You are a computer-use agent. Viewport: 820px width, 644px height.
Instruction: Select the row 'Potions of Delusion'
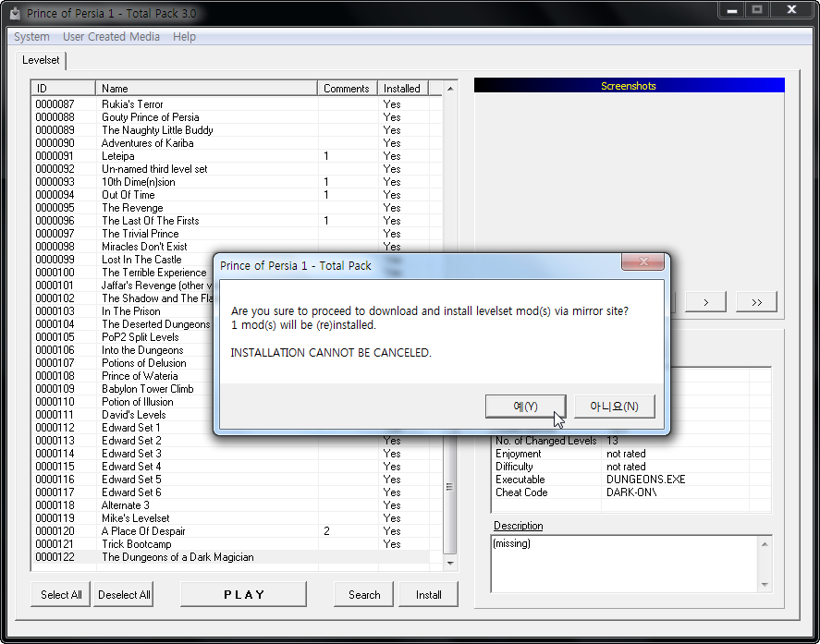[x=123, y=363]
